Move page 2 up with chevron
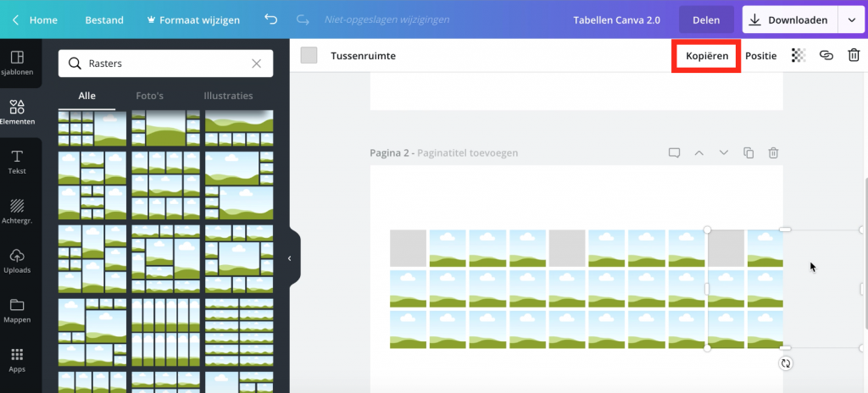868x393 pixels. click(699, 153)
